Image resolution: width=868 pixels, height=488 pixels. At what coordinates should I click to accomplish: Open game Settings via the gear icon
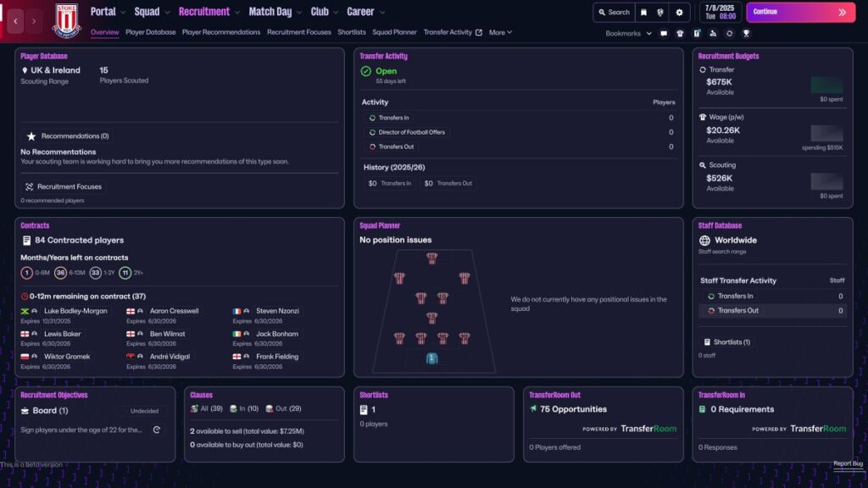679,13
